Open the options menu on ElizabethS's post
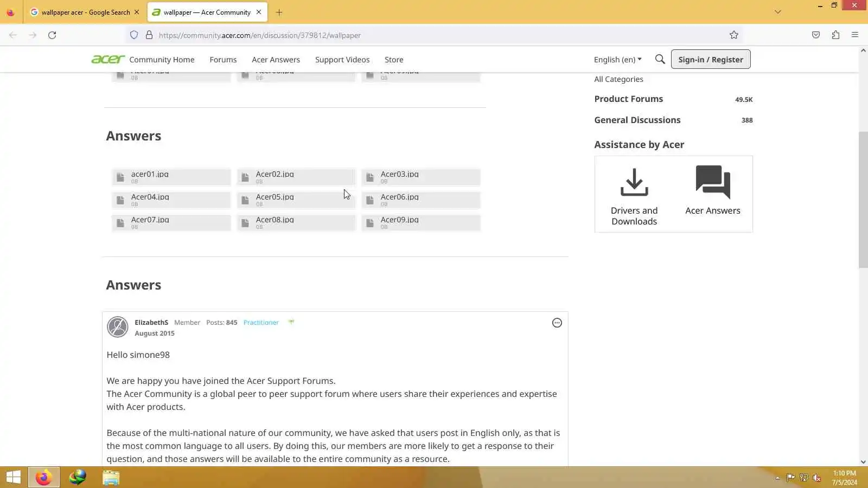The width and height of the screenshot is (868, 488). coord(557,323)
